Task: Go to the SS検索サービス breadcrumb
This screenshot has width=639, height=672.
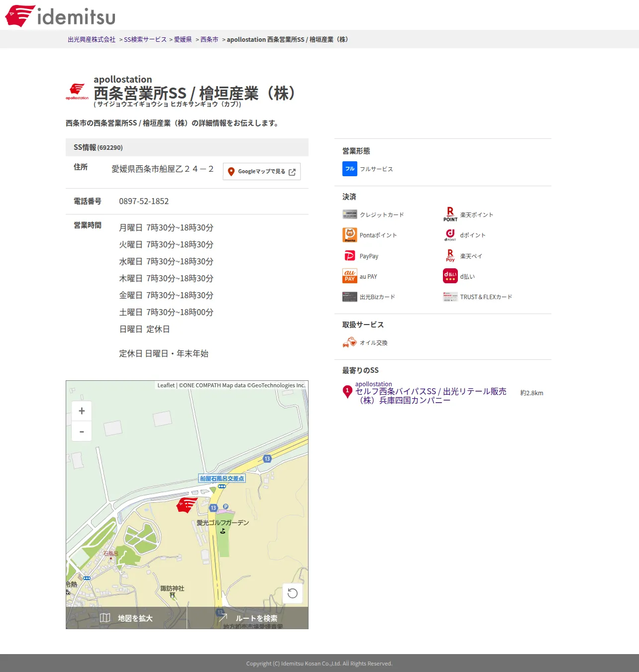Action: [x=145, y=39]
